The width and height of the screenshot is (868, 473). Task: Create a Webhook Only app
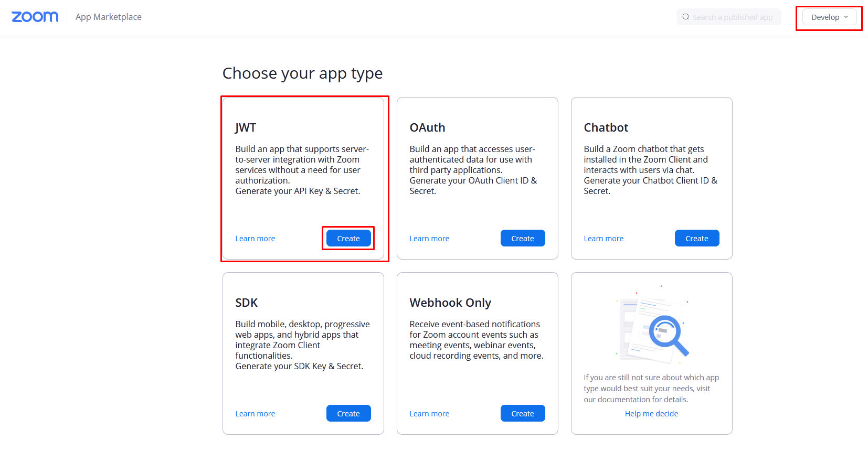523,413
